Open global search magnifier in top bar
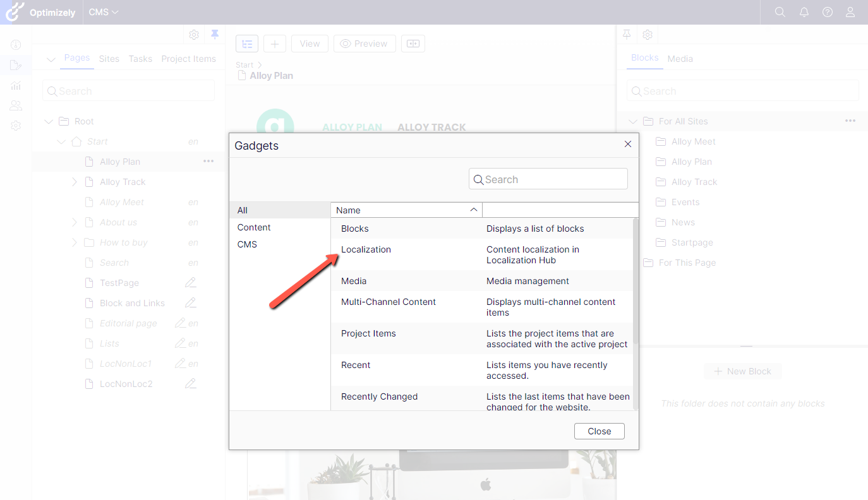868x500 pixels. point(780,12)
